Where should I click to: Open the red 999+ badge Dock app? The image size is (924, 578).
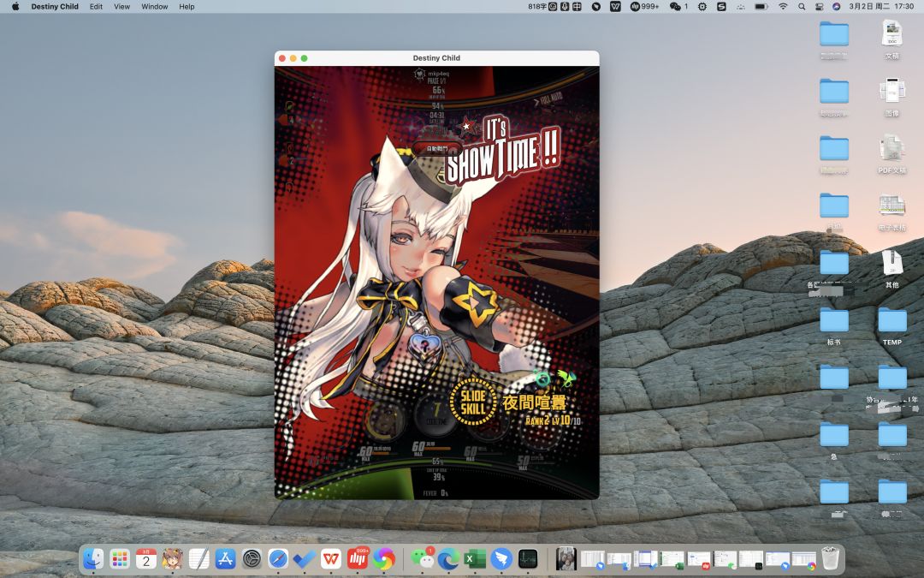coord(358,558)
